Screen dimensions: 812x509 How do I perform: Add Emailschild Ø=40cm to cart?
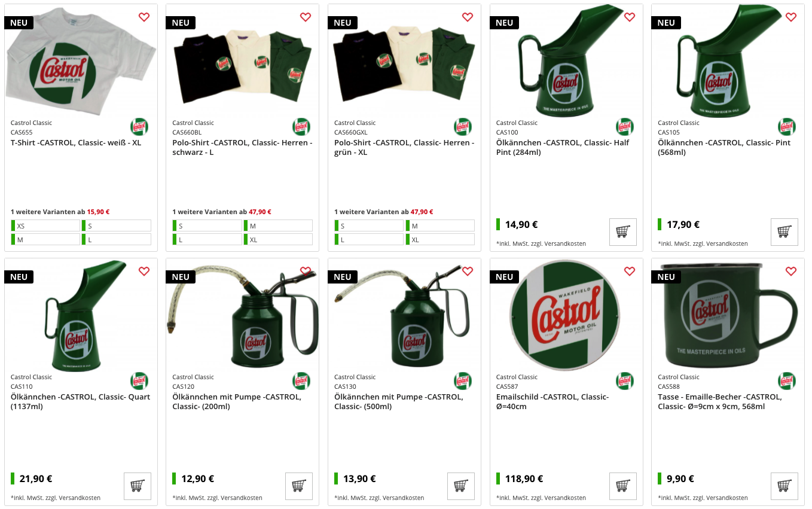click(622, 486)
